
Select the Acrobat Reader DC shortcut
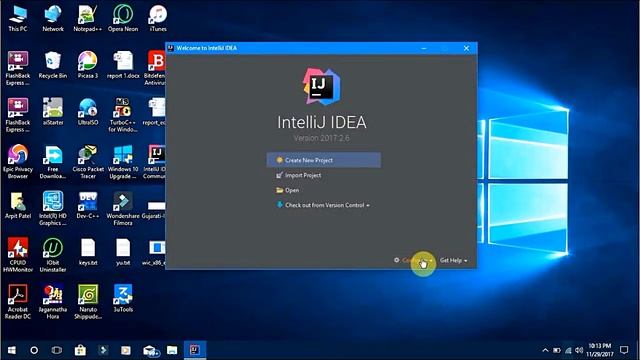18,302
